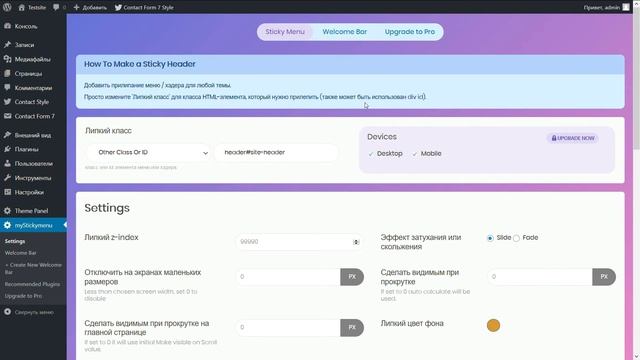Viewport: 640px width, 360px height.
Task: Click the Внешний вид brush icon
Action: coord(7,135)
